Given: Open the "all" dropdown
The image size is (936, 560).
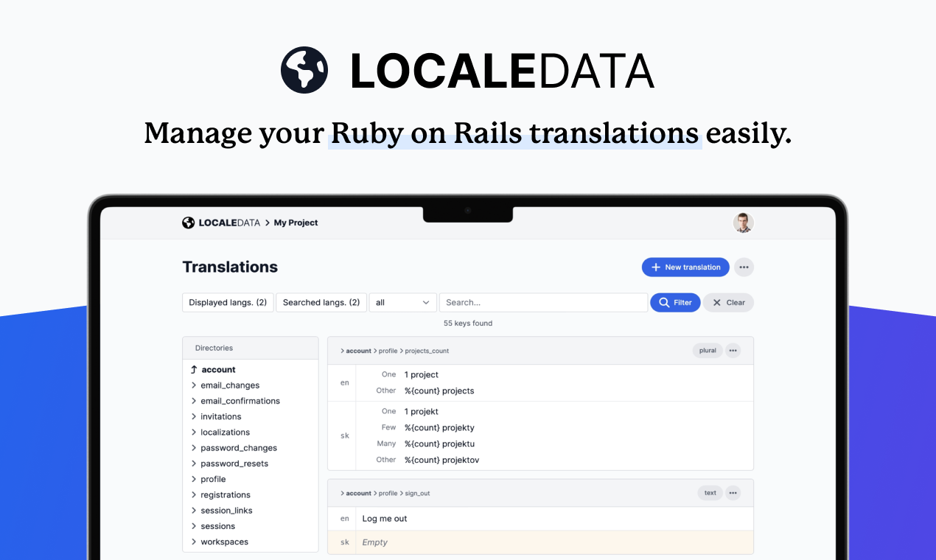Looking at the screenshot, I should point(402,302).
